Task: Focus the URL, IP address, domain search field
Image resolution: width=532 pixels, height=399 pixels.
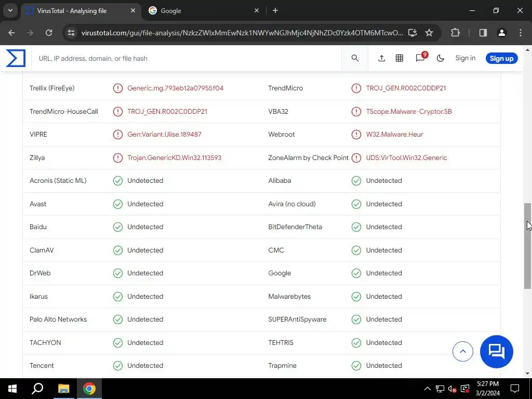Action: coord(187,58)
